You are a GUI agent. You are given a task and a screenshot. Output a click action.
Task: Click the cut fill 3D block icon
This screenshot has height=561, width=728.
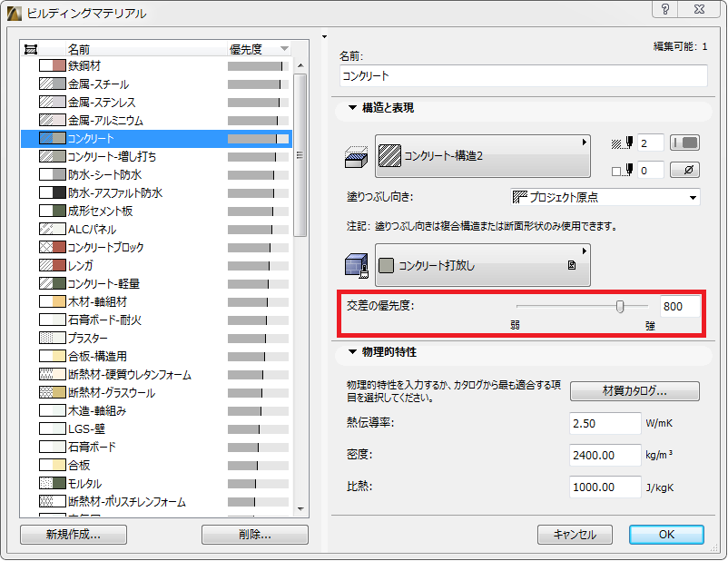point(356,157)
